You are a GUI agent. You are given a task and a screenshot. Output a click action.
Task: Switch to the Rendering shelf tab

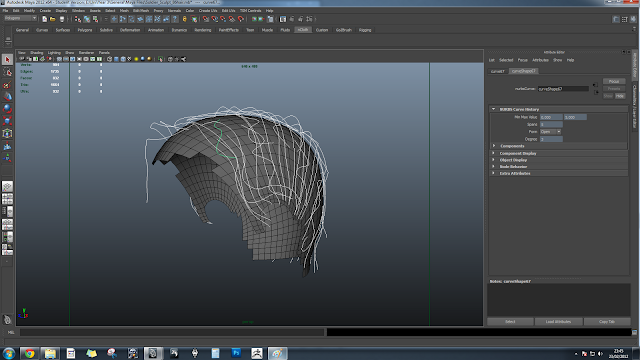[x=203, y=30]
